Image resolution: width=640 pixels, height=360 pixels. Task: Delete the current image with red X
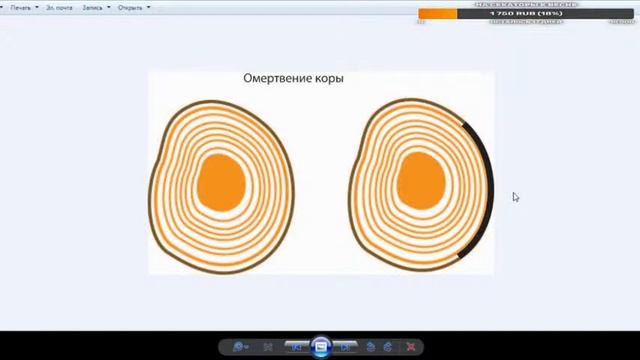(411, 347)
